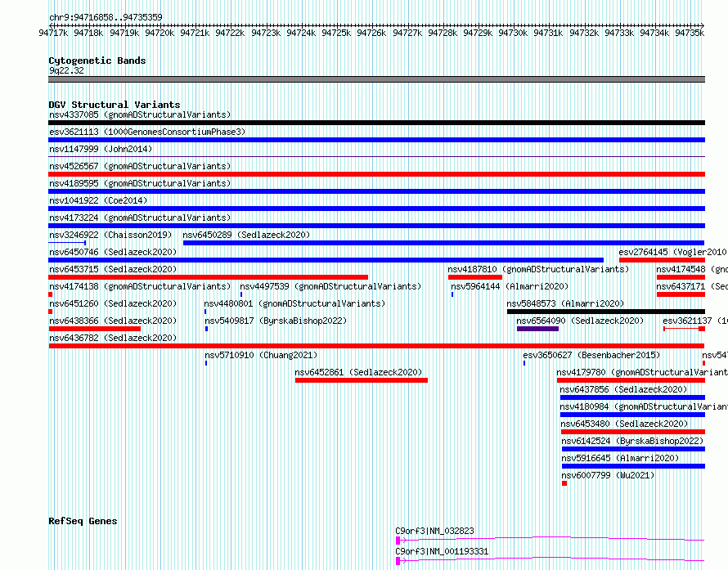Click nsv6436782 Sedlazeck2020 label

[x=113, y=338]
